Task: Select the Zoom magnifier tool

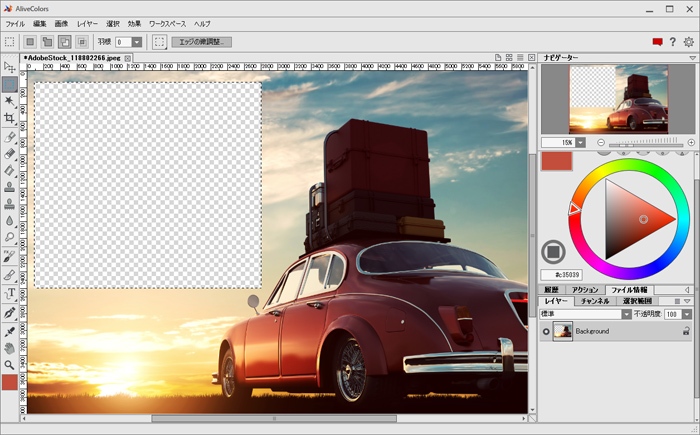Action: click(x=9, y=365)
